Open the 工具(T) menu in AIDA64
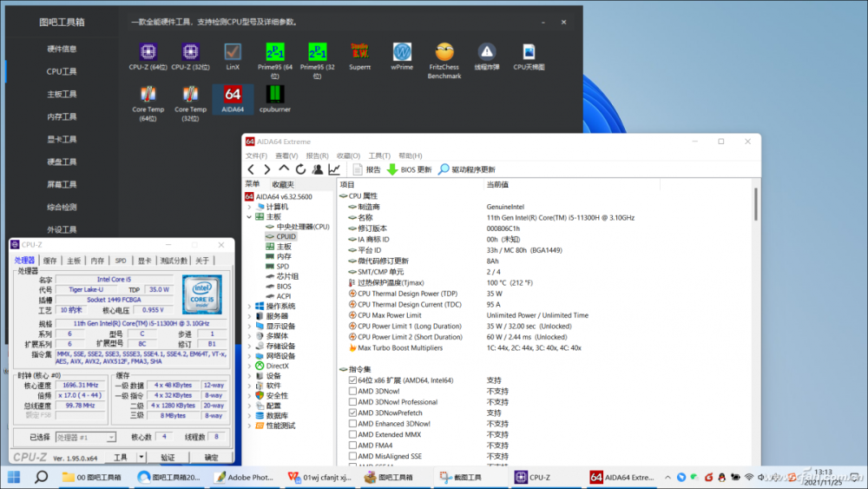 point(378,156)
